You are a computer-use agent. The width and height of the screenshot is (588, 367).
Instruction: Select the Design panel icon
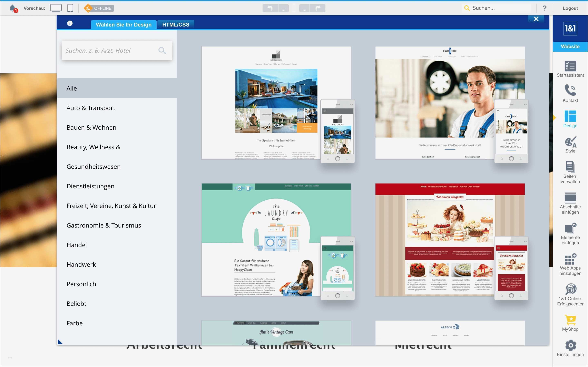tap(570, 119)
